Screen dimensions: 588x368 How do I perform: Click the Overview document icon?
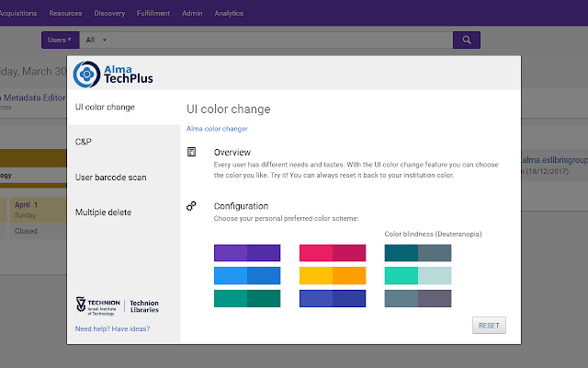pos(191,152)
